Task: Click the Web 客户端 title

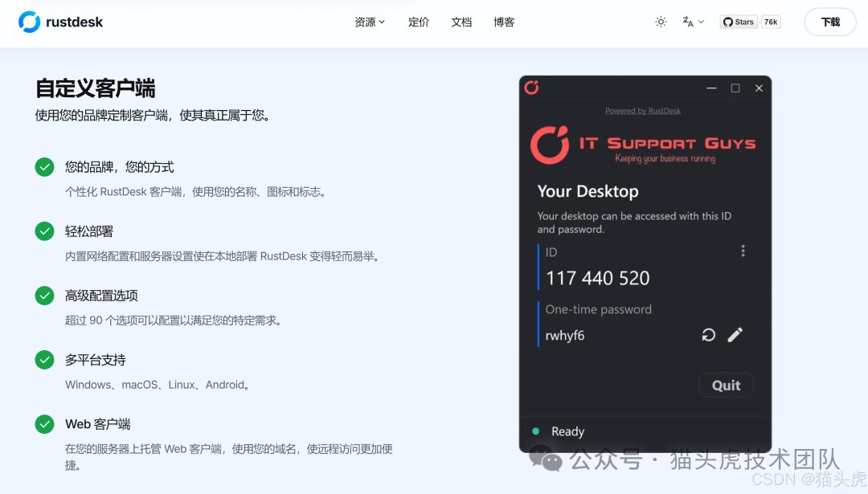Action: [x=98, y=424]
